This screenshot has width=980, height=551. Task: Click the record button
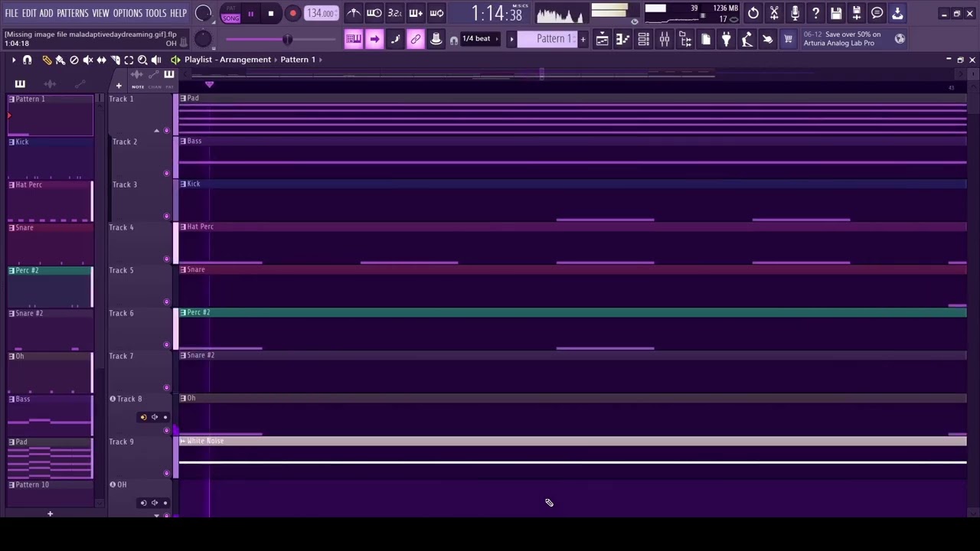[292, 14]
